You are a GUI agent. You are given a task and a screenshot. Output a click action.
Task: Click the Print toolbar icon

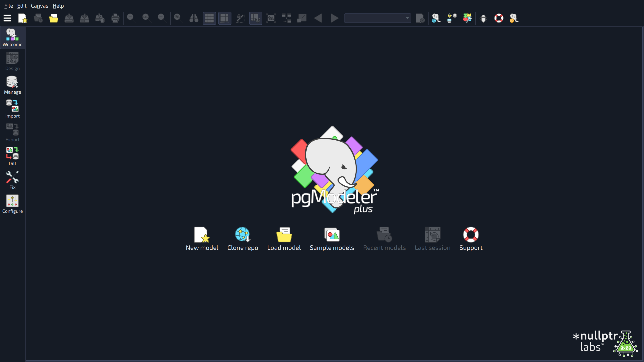pos(115,18)
